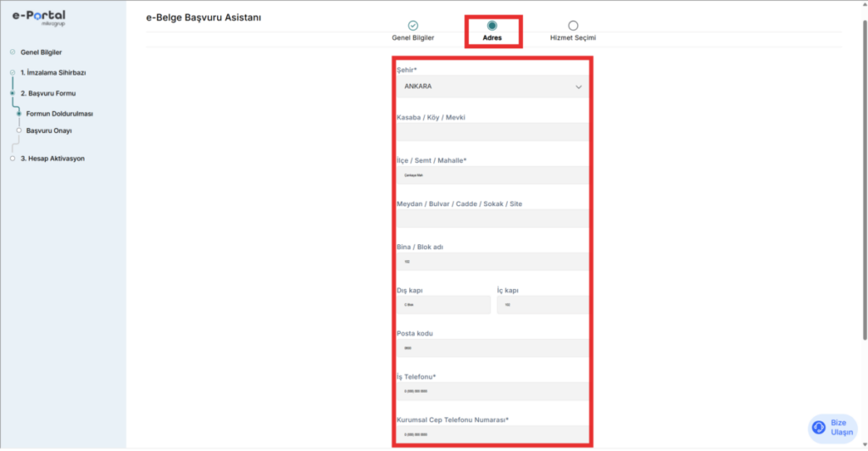Click the Genel Bilgiler completed checkmark step icon
868x451 pixels.
413,25
